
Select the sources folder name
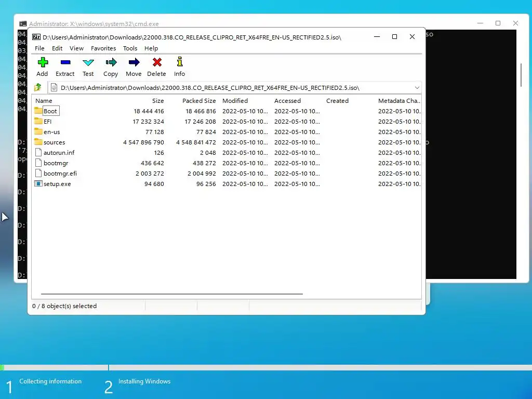54,142
